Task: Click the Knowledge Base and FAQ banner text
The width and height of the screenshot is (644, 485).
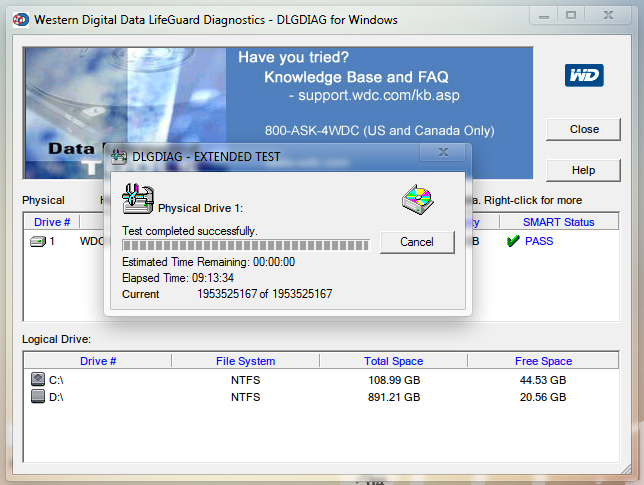Action: click(x=356, y=77)
